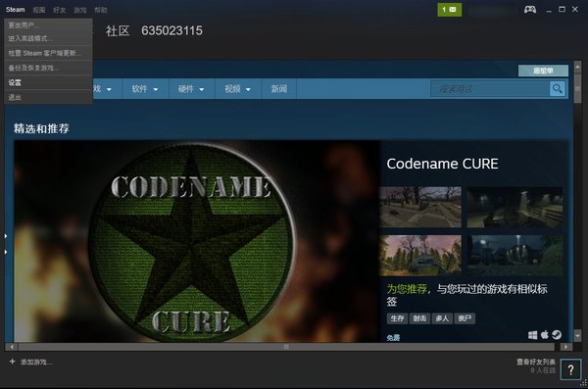Click the 搜索商店 search input field
Screen dimensions: 588x389
point(490,89)
